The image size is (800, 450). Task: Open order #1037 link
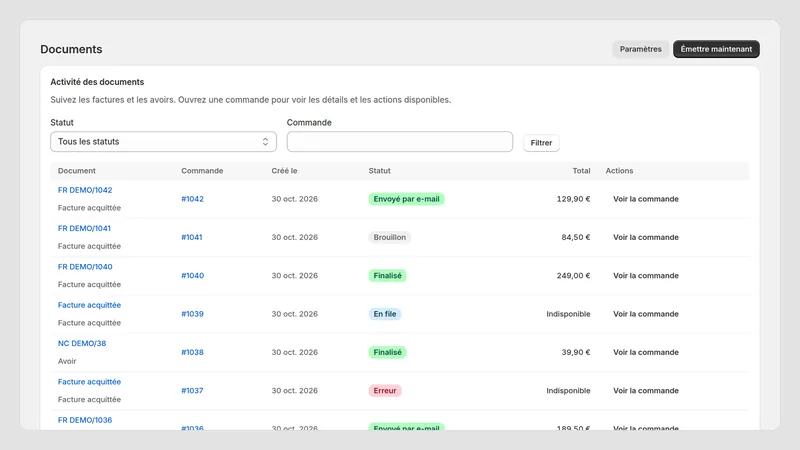click(x=192, y=390)
